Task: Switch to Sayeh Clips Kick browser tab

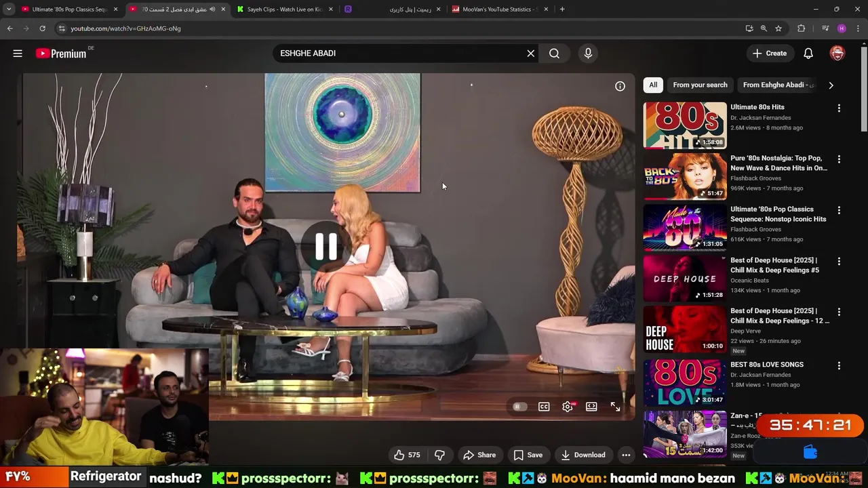Action: coord(285,9)
